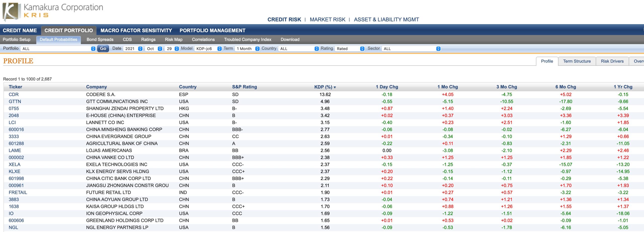This screenshot has width=644, height=232.
Task: Open the 2048 ticker link
Action: click(x=14, y=116)
